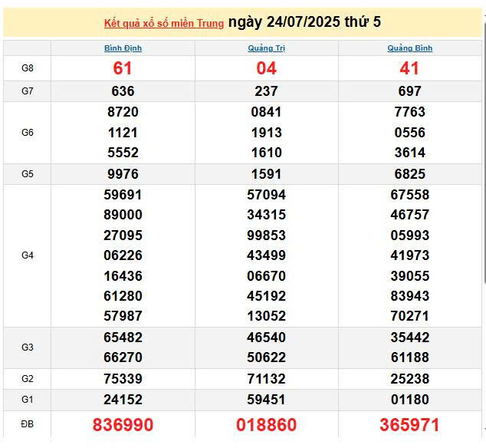The image size is (486, 448).
Task: Click the G6 row label
Action: pyautogui.click(x=28, y=133)
